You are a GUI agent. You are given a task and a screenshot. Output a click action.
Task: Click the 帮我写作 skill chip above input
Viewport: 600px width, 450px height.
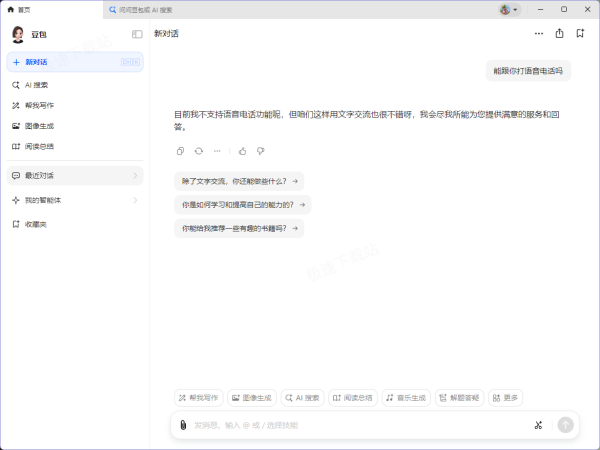(x=199, y=398)
